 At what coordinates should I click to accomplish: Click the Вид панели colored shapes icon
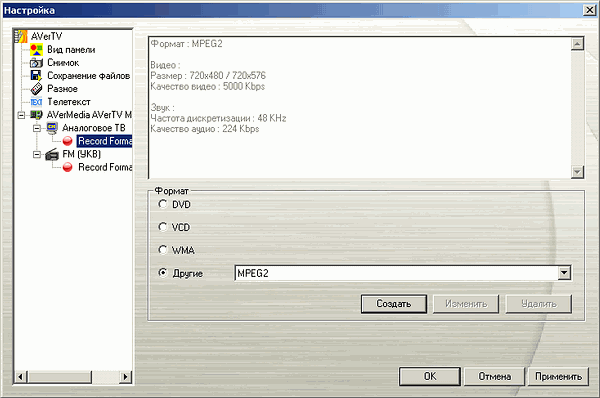click(x=36, y=50)
